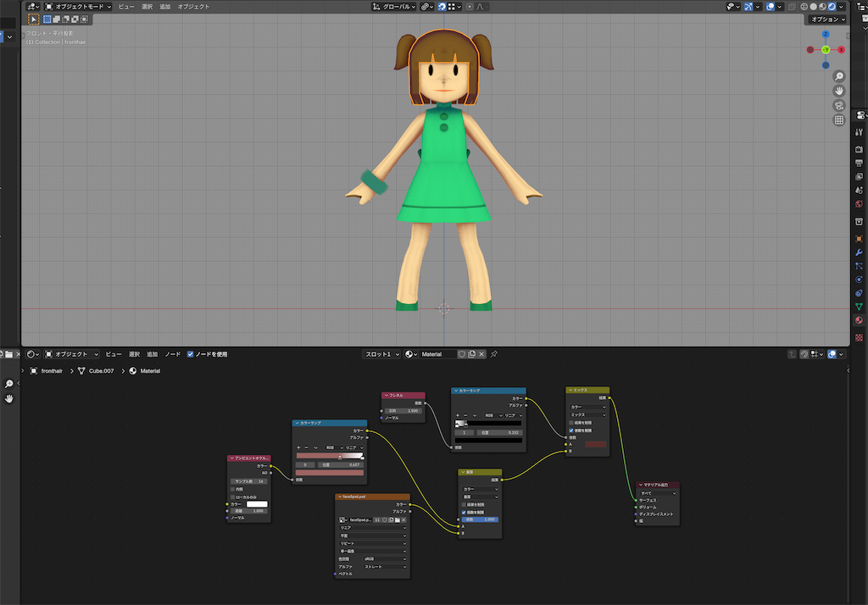
Task: Open the オブジェクトモード mode dropdown
Action: (x=77, y=7)
